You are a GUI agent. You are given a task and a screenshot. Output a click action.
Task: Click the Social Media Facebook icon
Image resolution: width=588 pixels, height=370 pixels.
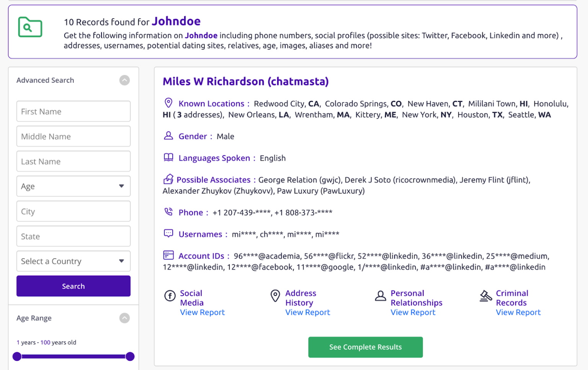pyautogui.click(x=170, y=296)
